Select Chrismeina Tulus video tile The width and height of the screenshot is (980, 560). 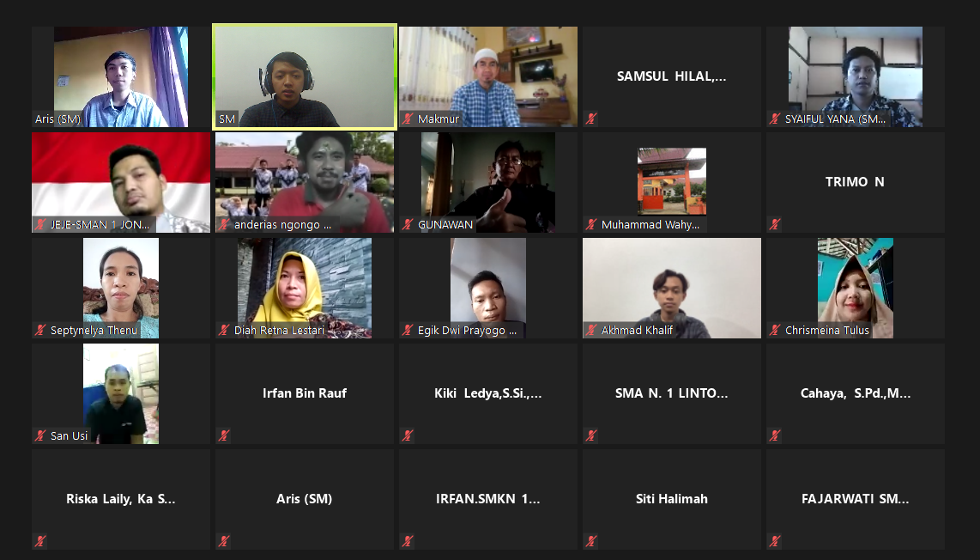tap(855, 288)
